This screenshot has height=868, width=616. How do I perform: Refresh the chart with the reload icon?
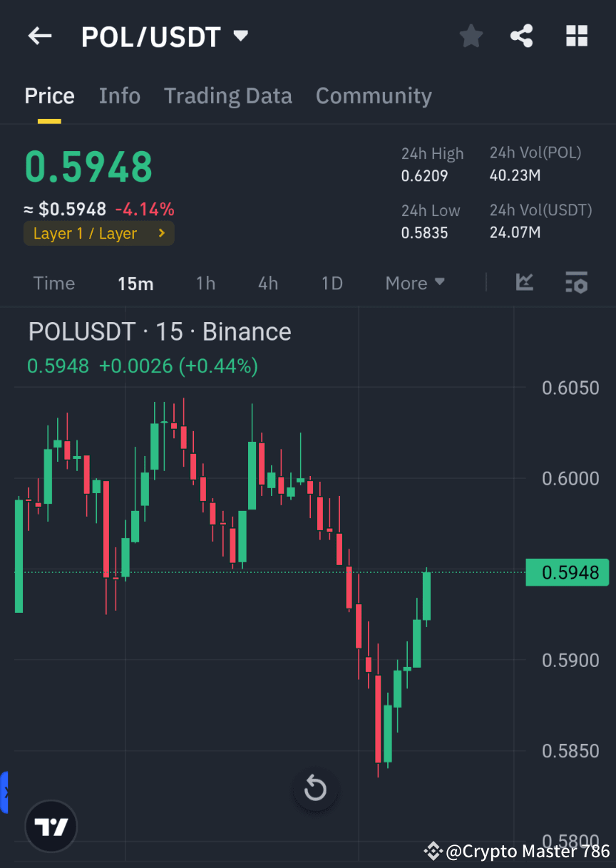315,789
